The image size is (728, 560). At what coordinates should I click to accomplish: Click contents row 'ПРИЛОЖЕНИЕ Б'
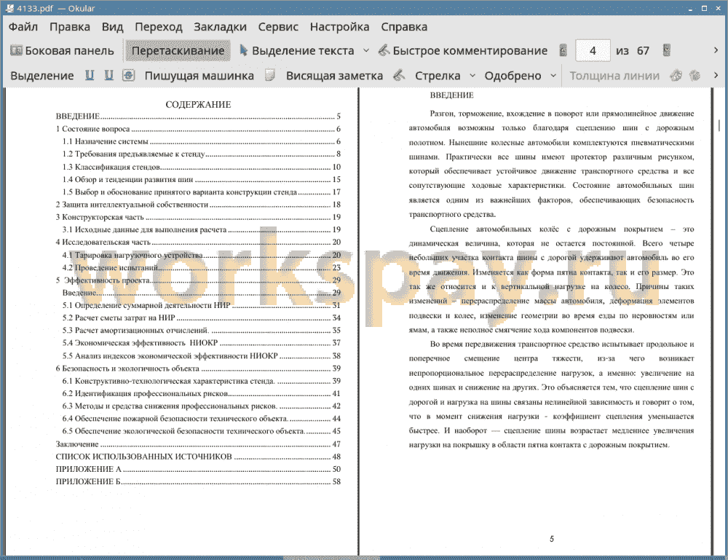[x=198, y=481]
